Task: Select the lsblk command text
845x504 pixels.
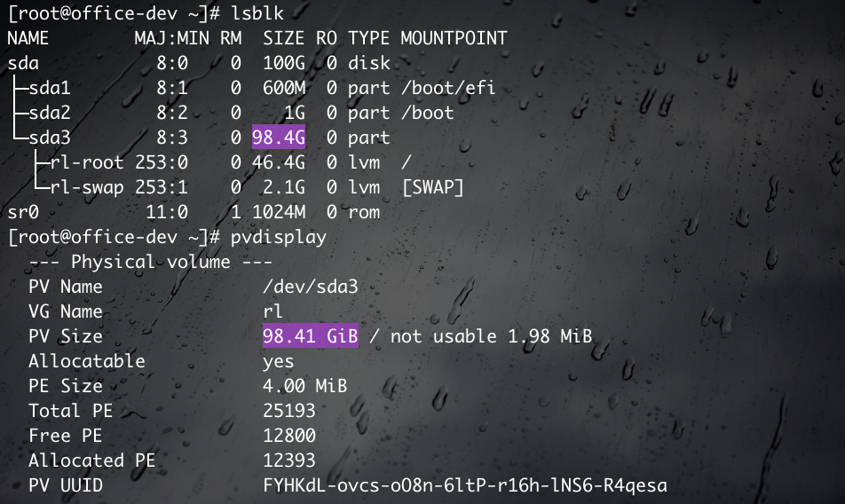Action: pos(257,13)
